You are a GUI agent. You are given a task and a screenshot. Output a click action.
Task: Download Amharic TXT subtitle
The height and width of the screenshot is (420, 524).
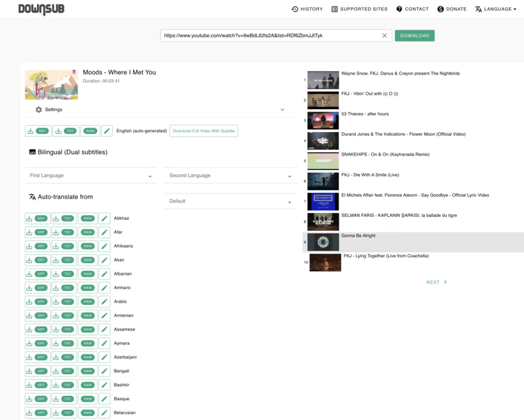pyautogui.click(x=64, y=288)
